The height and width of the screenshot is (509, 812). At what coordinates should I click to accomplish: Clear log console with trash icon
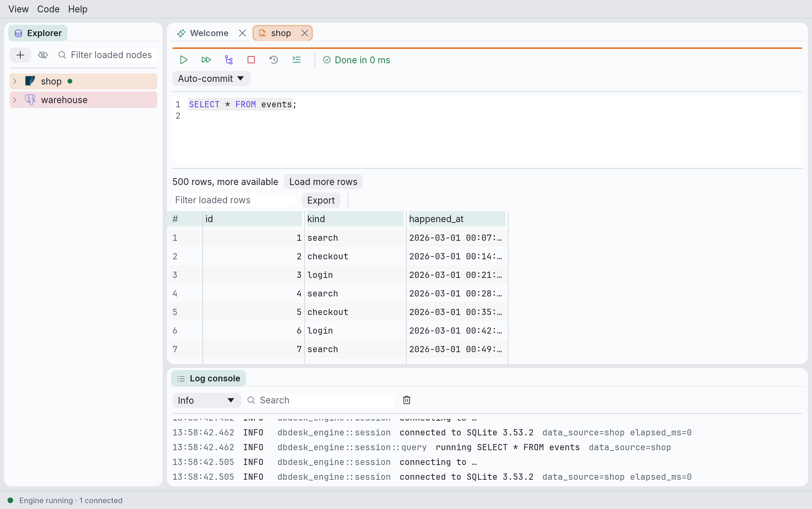point(407,400)
